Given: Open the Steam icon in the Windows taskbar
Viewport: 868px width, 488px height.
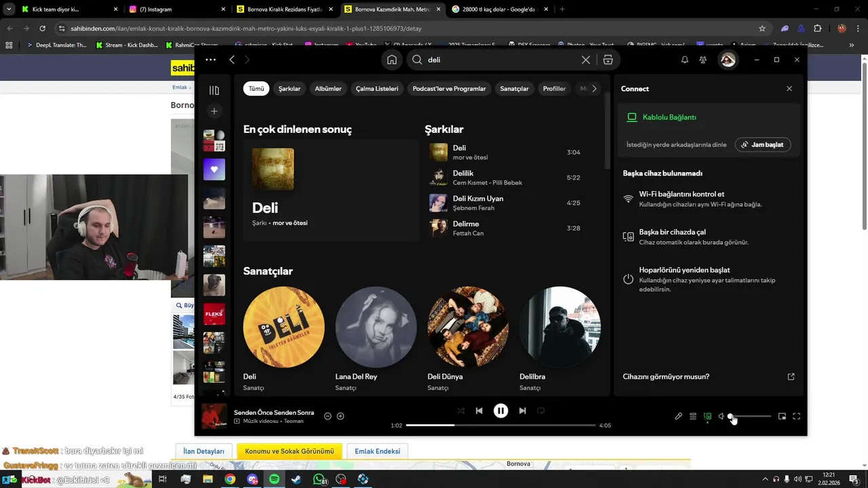Looking at the screenshot, I should [x=296, y=479].
